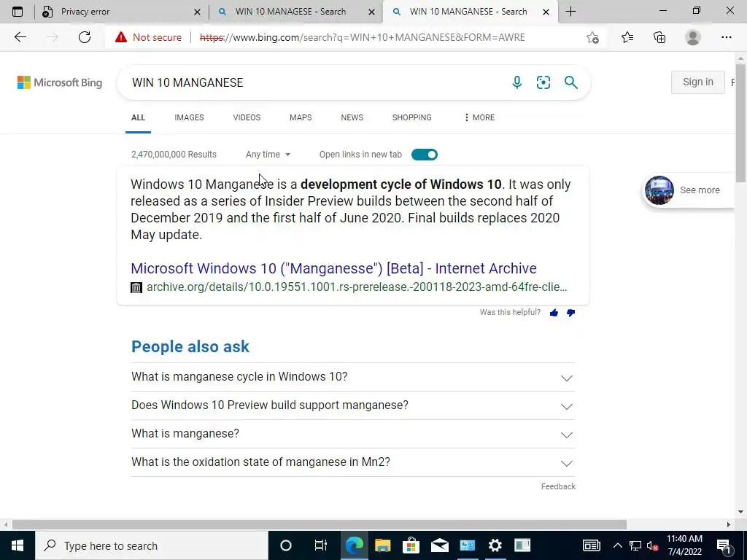This screenshot has height=560, width=747.
Task: Click the vertical scrollbar thumb
Action: coord(740,122)
